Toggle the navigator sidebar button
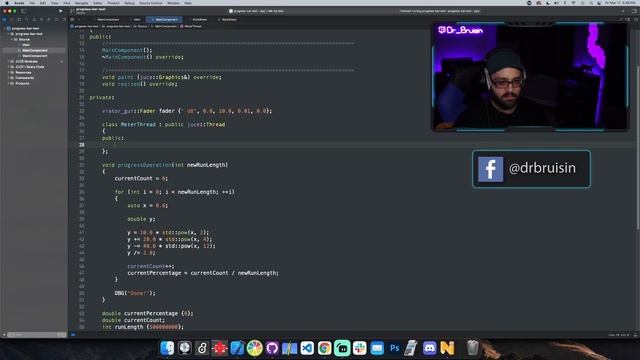This screenshot has width=640, height=360. point(24,11)
